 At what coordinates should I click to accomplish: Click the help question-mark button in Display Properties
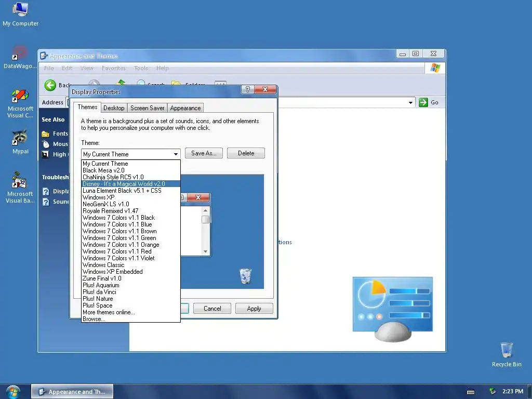tap(248, 89)
